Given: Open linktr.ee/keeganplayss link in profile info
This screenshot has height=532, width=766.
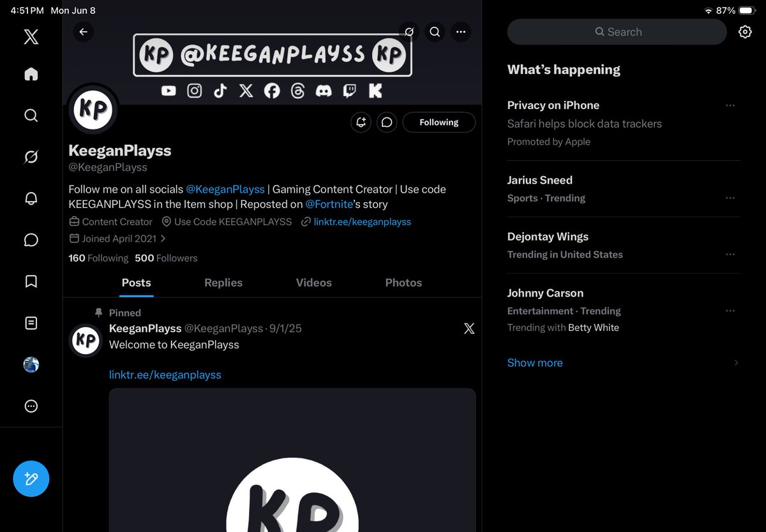Looking at the screenshot, I should tap(363, 222).
